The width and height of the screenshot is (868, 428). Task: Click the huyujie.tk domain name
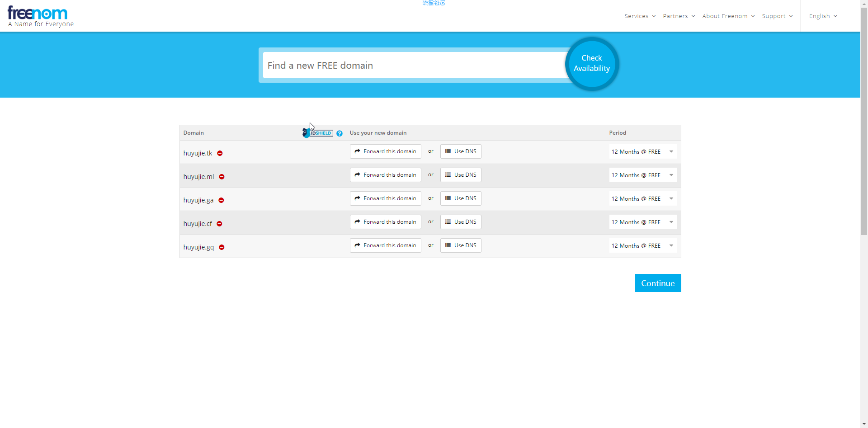point(198,153)
